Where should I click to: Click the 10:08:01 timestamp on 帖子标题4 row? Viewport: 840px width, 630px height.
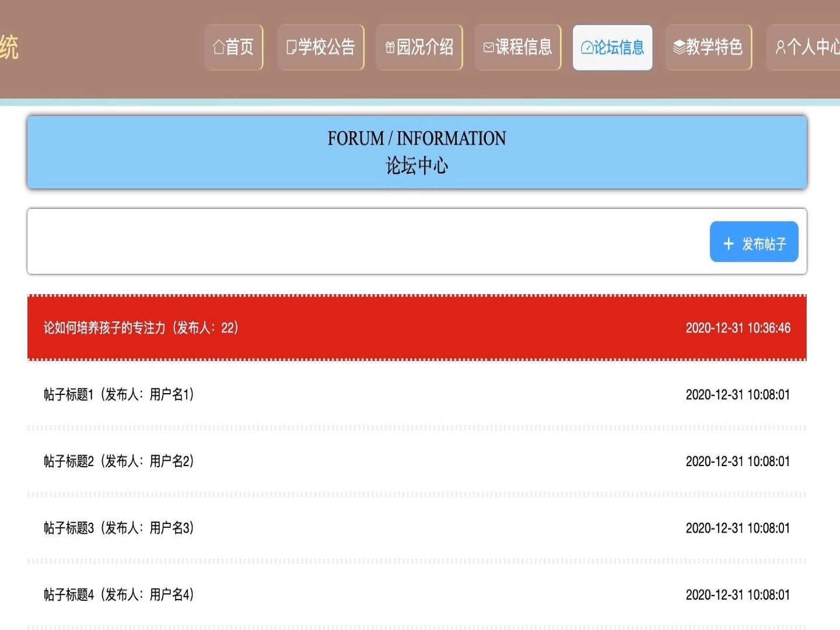738,595
